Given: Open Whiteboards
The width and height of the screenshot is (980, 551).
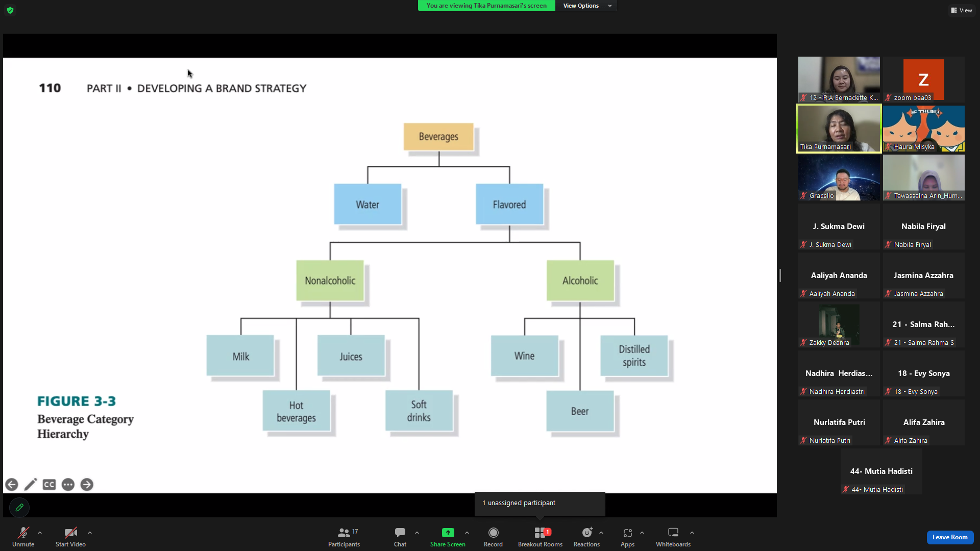Looking at the screenshot, I should pos(673,537).
